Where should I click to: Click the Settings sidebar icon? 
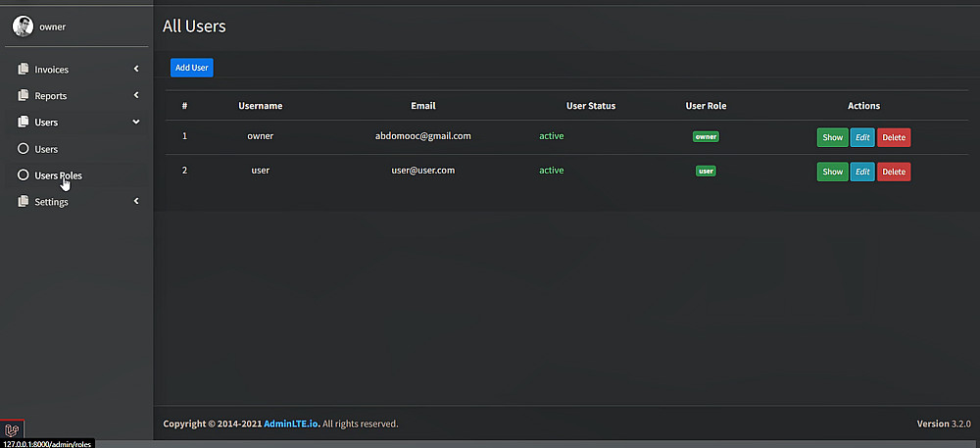point(24,202)
